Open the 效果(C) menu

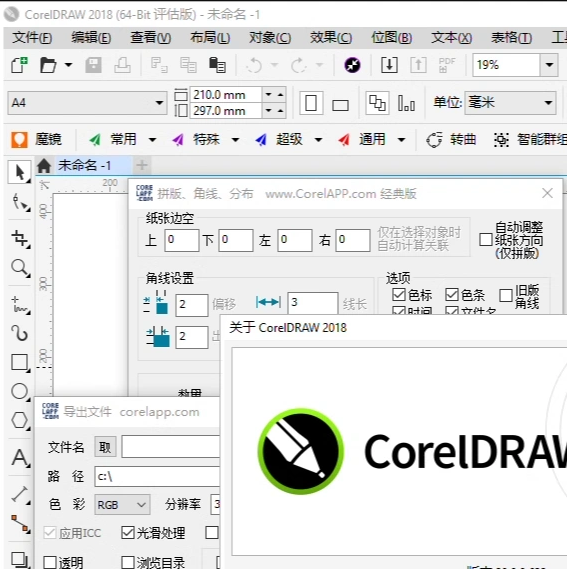coord(331,38)
